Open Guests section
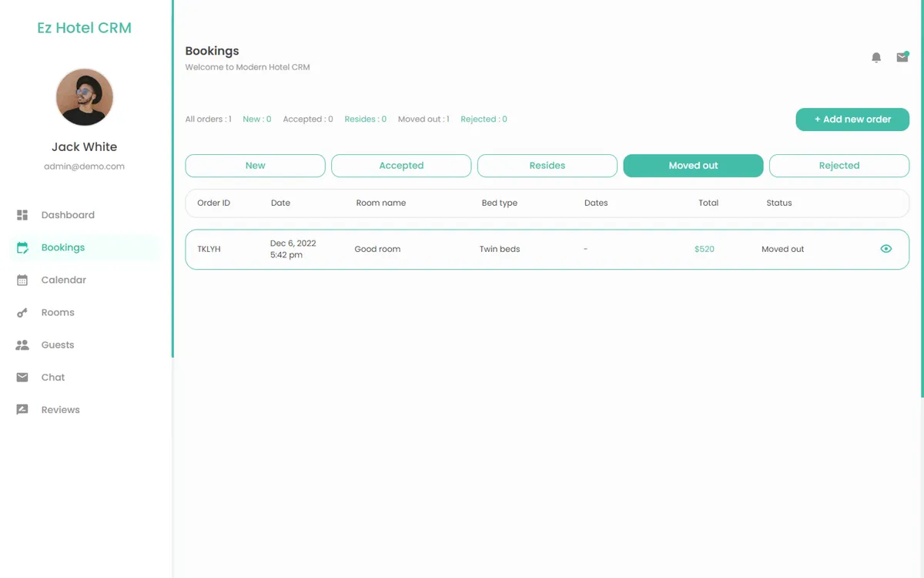This screenshot has height=578, width=924. click(85, 344)
